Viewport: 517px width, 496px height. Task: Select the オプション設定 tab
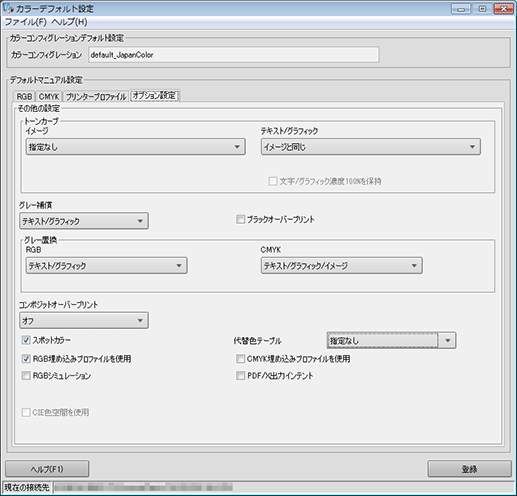click(x=154, y=96)
